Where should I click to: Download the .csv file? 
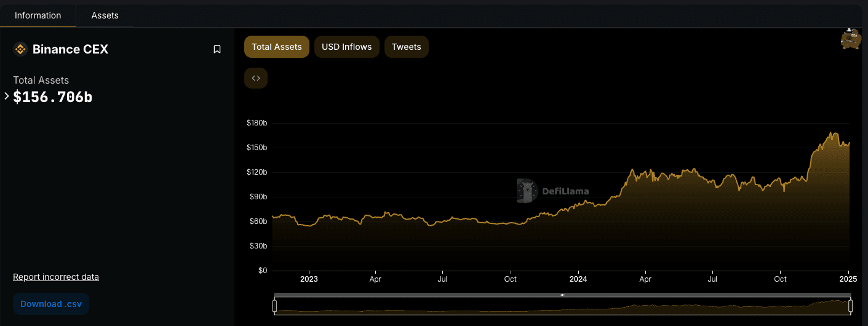click(51, 304)
